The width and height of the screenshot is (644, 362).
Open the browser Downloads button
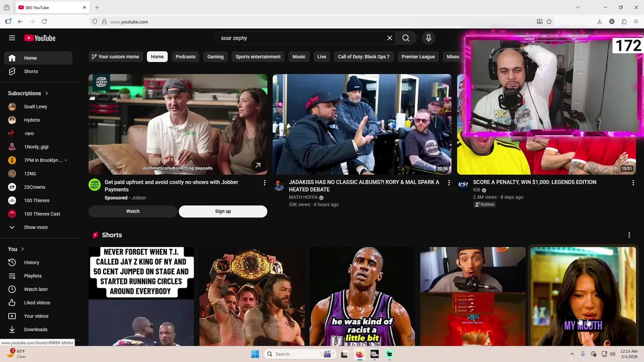[599, 22]
